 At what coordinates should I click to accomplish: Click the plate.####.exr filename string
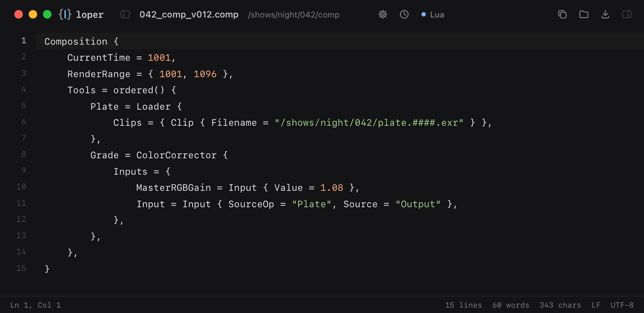[369, 123]
